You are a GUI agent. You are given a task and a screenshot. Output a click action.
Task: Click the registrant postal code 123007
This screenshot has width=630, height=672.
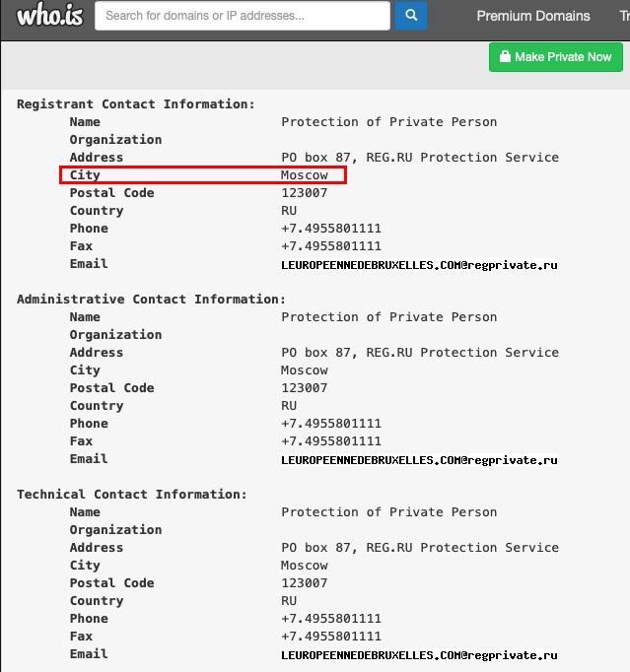(x=304, y=193)
